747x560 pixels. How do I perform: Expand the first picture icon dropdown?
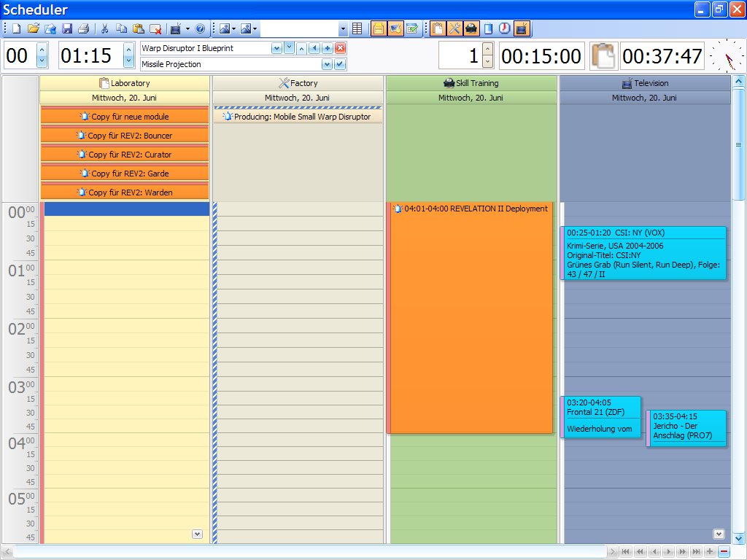(234, 29)
